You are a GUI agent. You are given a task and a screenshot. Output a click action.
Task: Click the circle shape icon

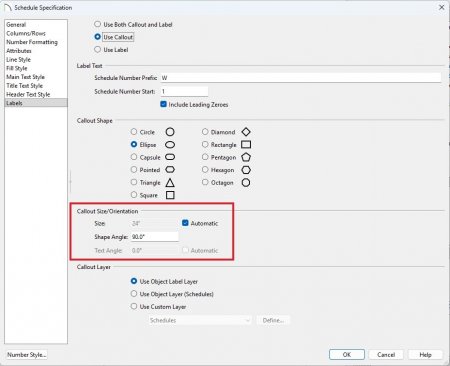pos(170,132)
